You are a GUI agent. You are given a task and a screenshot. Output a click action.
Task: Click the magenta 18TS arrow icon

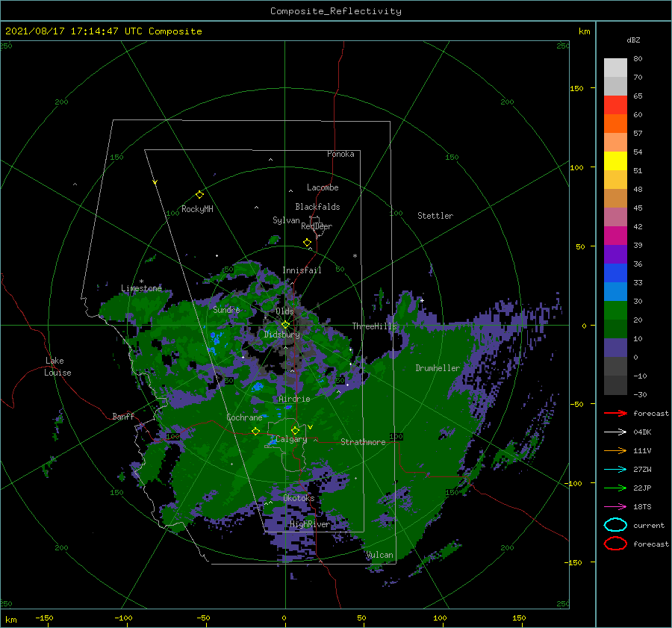[x=615, y=507]
